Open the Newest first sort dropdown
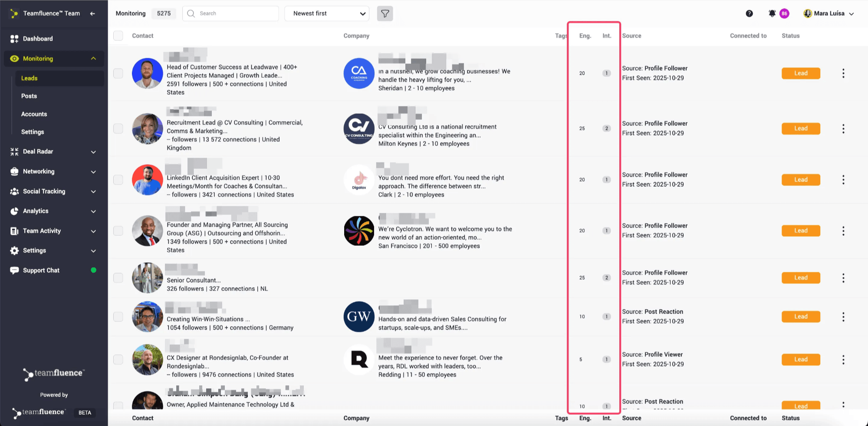868x426 pixels. pyautogui.click(x=327, y=13)
